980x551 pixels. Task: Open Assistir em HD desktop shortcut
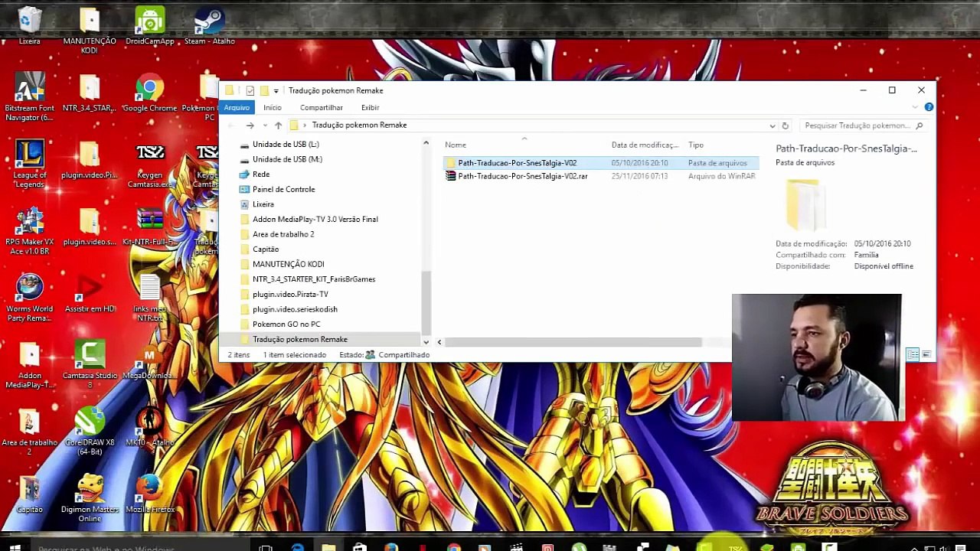coord(90,294)
